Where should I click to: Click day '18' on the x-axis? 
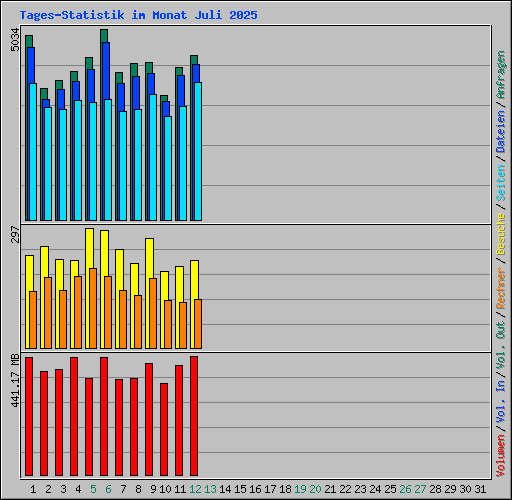(285, 489)
